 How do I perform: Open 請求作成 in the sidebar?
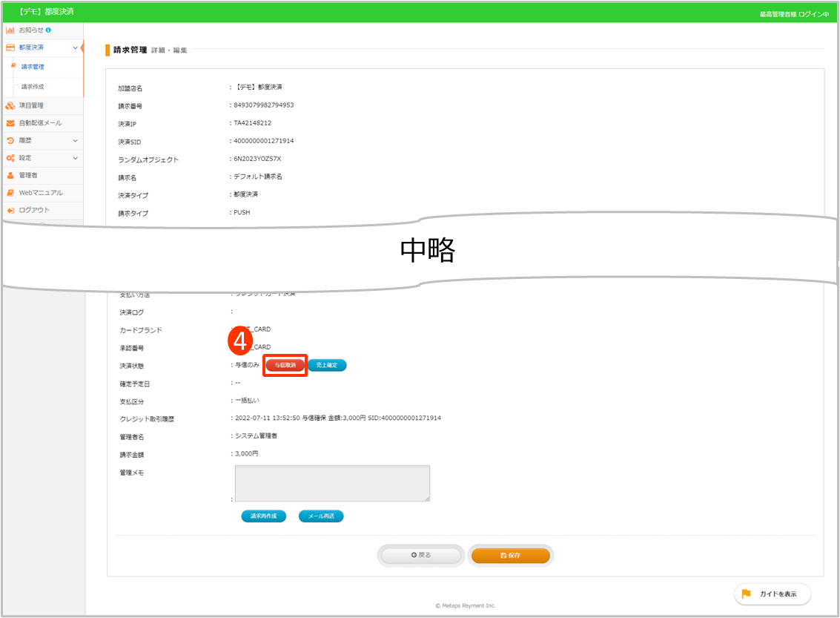[33, 87]
